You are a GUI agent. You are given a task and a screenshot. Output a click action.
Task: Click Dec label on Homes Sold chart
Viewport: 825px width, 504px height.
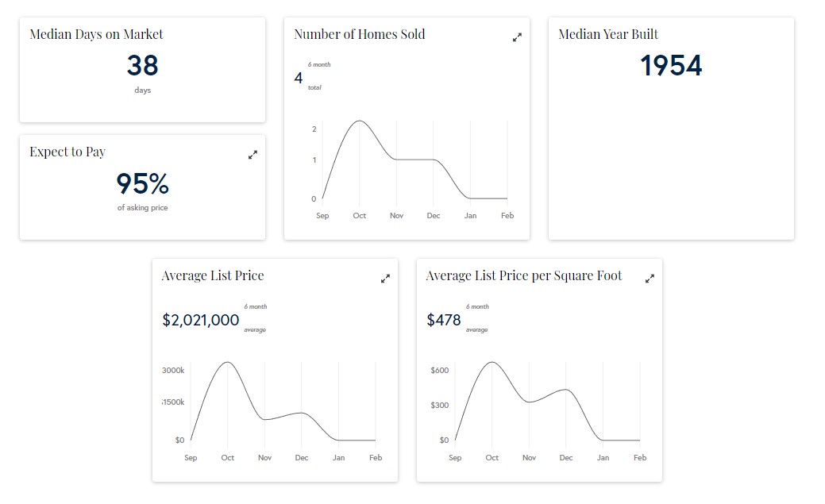[434, 216]
